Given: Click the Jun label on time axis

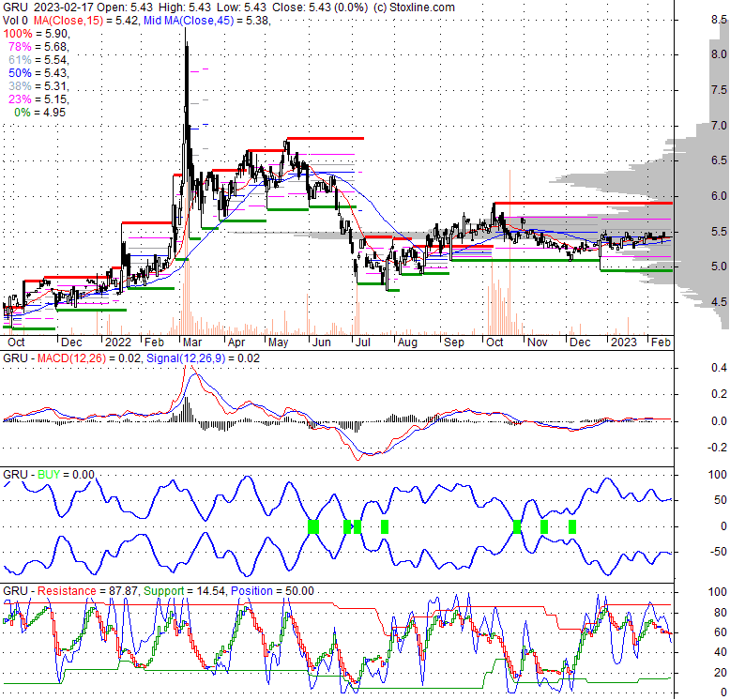Looking at the screenshot, I should 321,342.
